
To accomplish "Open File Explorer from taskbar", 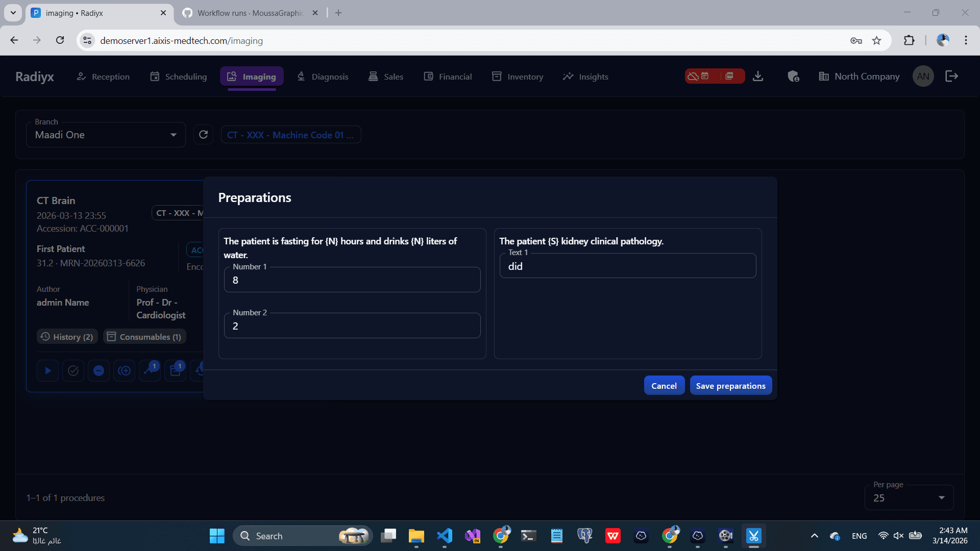I will pos(416,536).
